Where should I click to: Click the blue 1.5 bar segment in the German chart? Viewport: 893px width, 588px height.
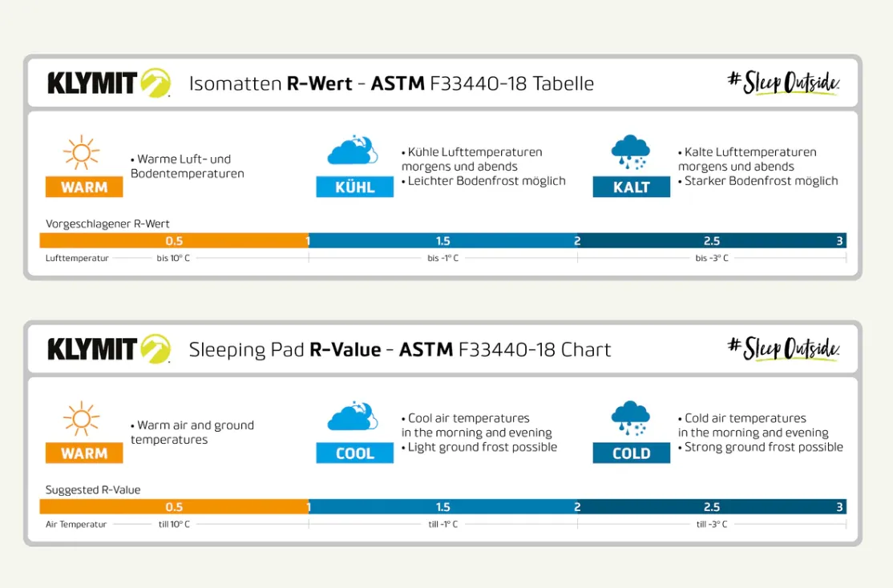click(x=443, y=240)
